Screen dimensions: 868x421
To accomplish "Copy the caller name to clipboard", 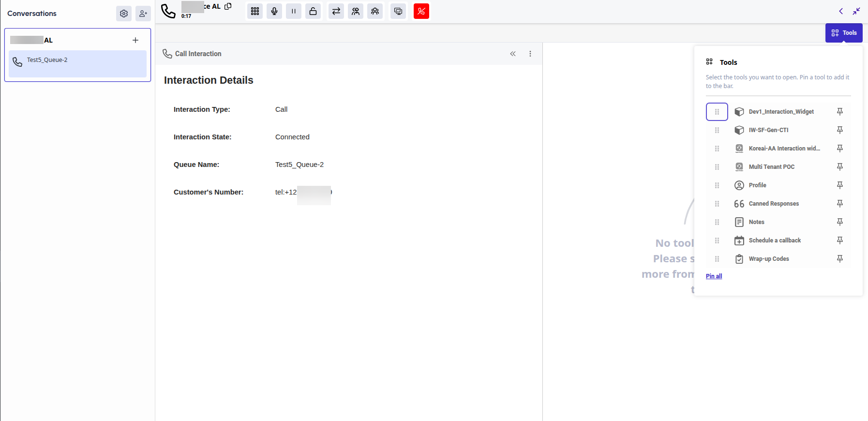I will [228, 6].
